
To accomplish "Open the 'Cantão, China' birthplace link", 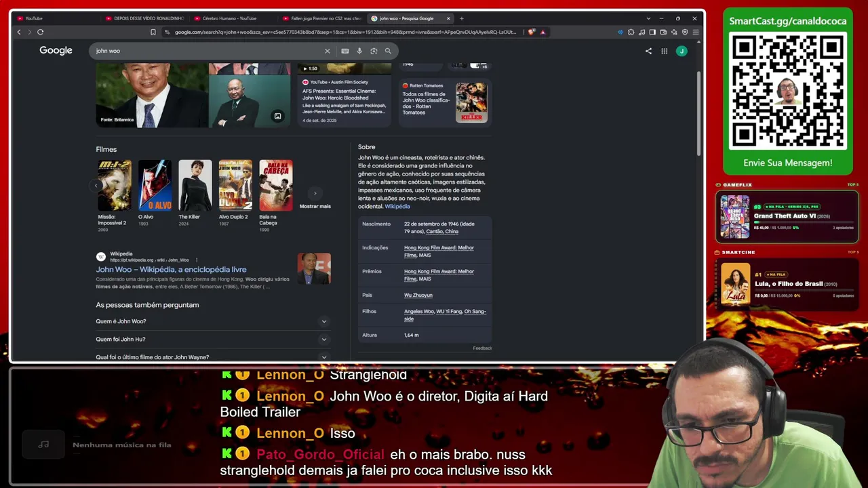I will 442,232.
